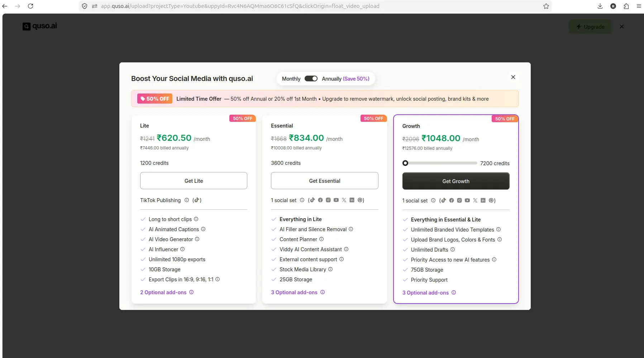Open browser downloads panel

(x=600, y=6)
